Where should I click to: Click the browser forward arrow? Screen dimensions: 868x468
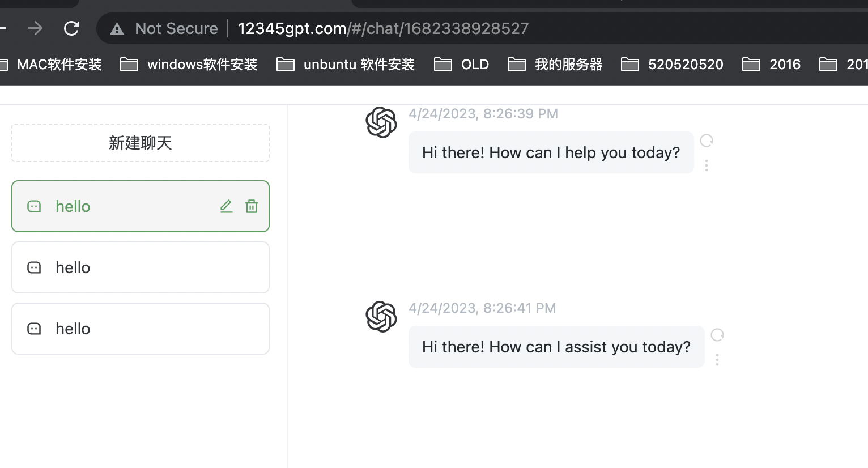(x=35, y=28)
